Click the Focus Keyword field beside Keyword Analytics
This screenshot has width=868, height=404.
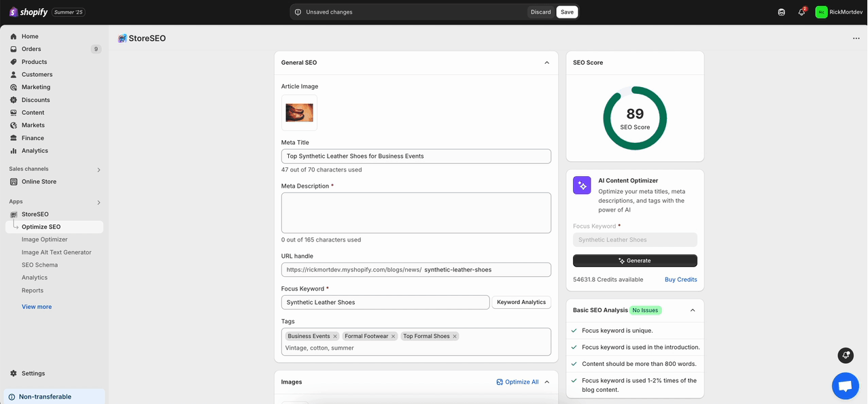385,303
